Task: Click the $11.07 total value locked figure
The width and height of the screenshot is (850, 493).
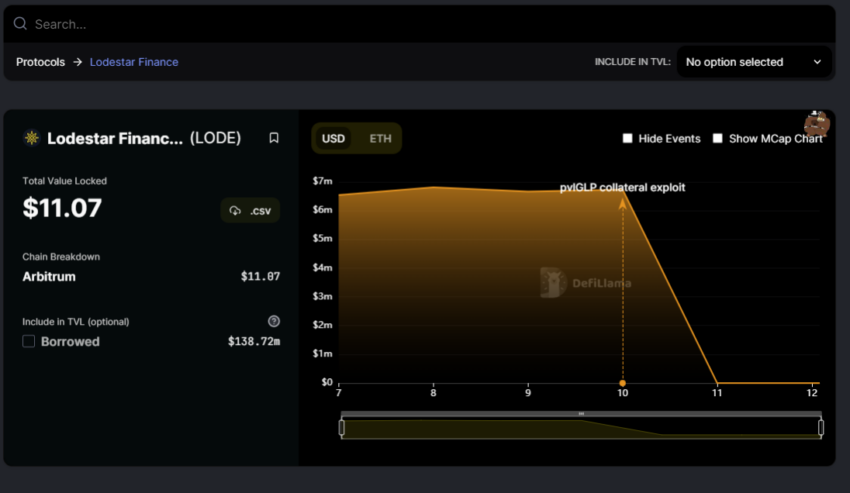Action: coord(62,208)
